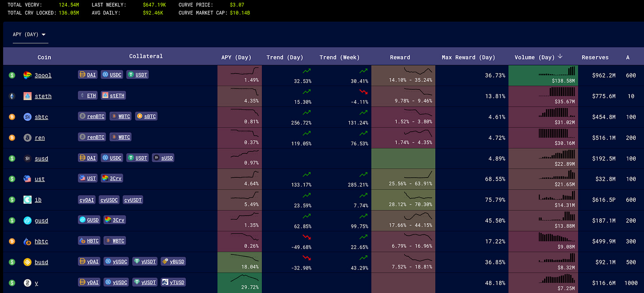Click the steth droplet pool icon

coord(27,96)
